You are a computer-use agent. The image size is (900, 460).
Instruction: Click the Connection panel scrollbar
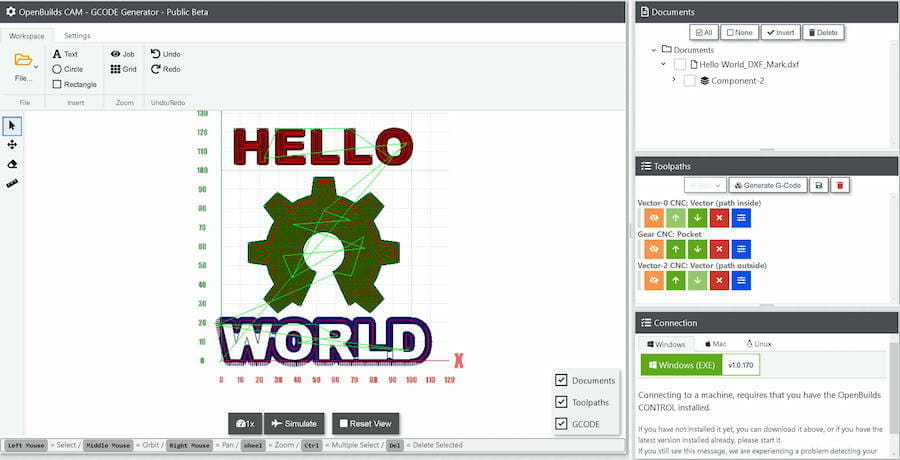pos(895,391)
